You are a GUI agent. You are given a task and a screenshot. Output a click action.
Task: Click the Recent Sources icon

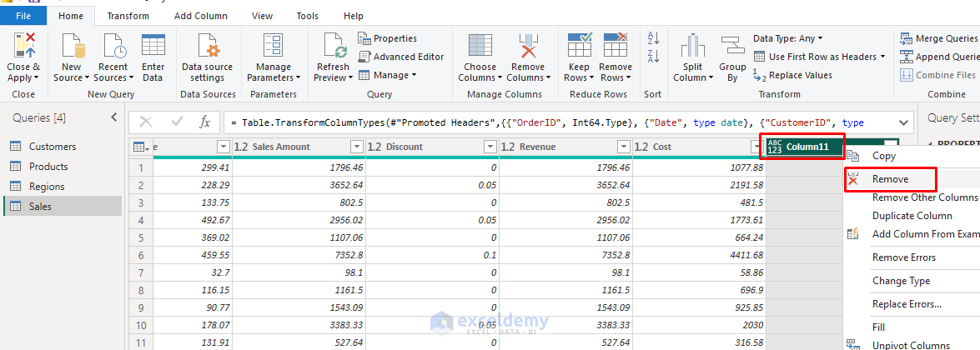point(113,46)
